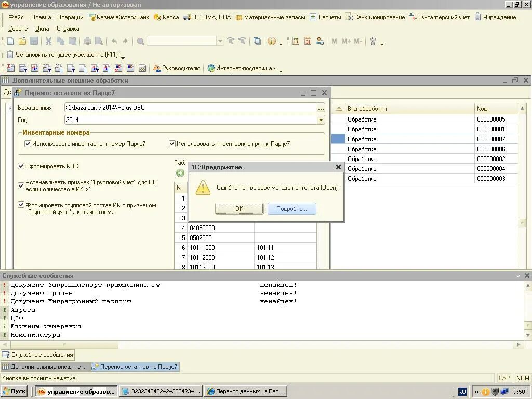
Task: Click the Подробно... button
Action: tap(291, 209)
